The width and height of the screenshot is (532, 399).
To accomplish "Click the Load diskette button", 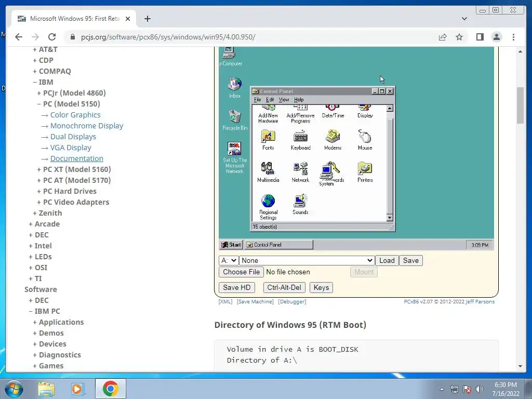I will click(x=387, y=261).
